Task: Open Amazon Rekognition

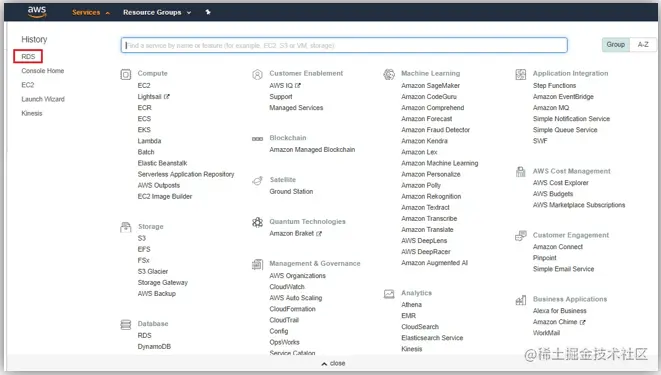Action: pyautogui.click(x=431, y=197)
